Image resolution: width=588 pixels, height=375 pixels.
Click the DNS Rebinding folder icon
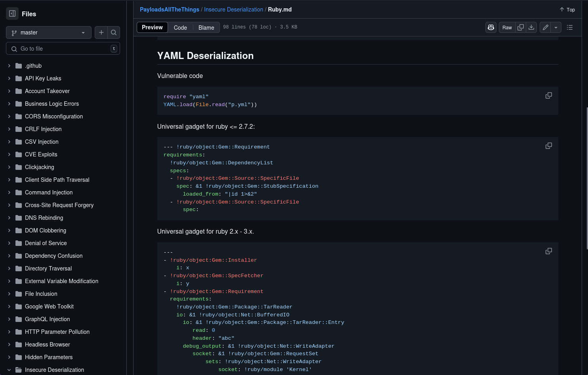[x=19, y=218]
